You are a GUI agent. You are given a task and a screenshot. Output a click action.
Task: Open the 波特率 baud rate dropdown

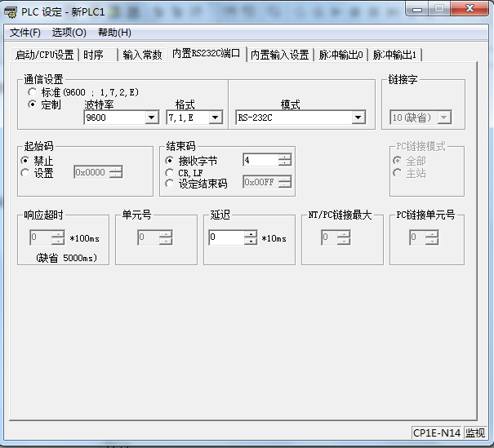(x=151, y=118)
